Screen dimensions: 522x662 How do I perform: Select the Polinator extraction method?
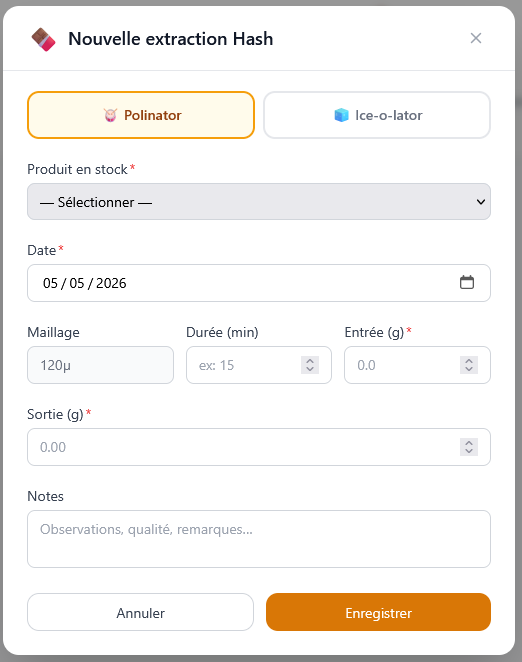(141, 115)
